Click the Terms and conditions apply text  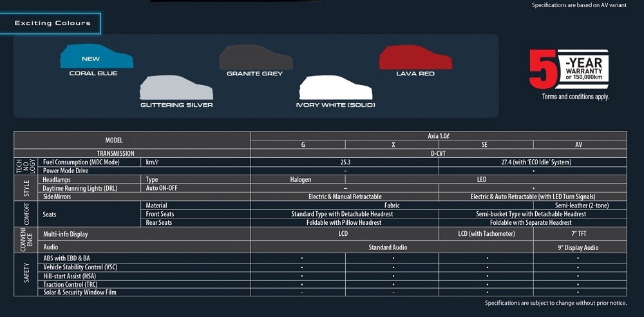(x=575, y=97)
